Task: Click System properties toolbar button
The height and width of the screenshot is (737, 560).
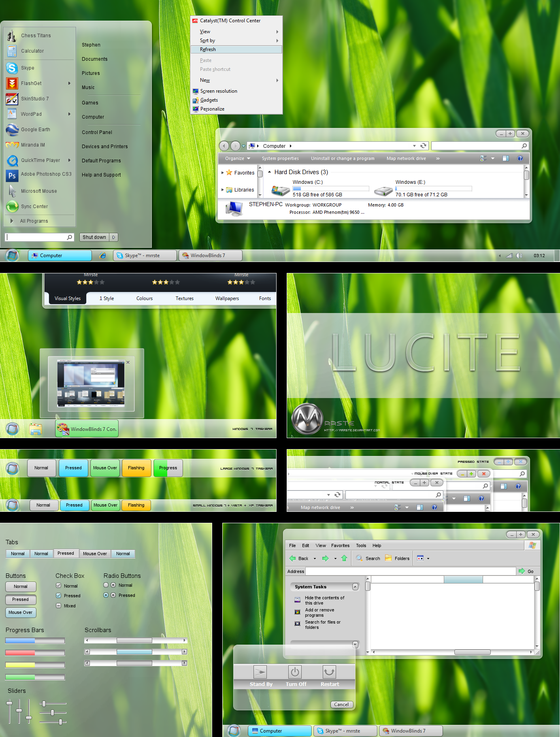Action: tap(280, 158)
